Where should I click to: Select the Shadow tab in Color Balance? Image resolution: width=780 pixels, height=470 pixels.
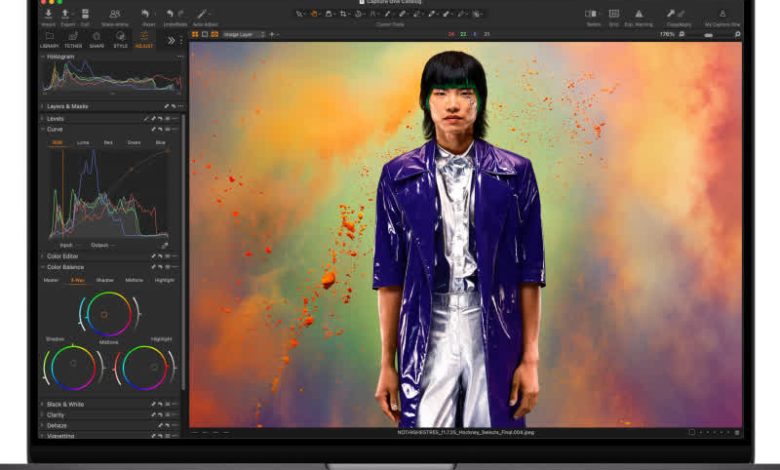105,280
